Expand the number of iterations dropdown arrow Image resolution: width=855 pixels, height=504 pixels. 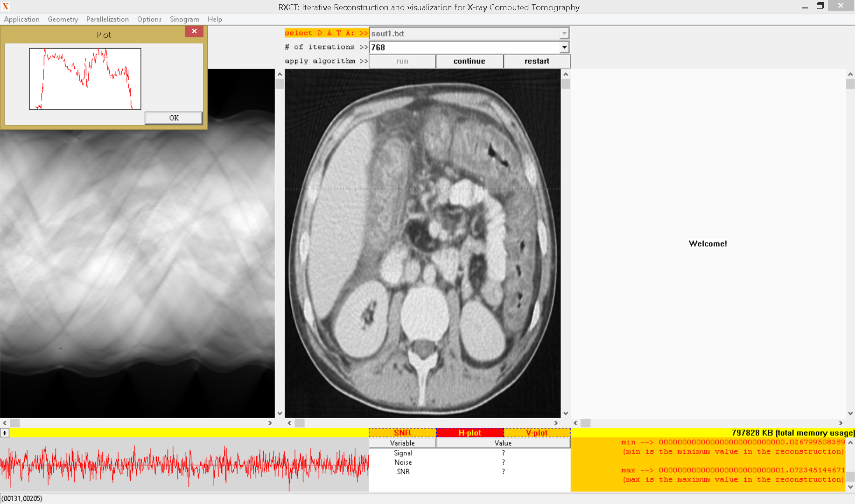click(564, 47)
